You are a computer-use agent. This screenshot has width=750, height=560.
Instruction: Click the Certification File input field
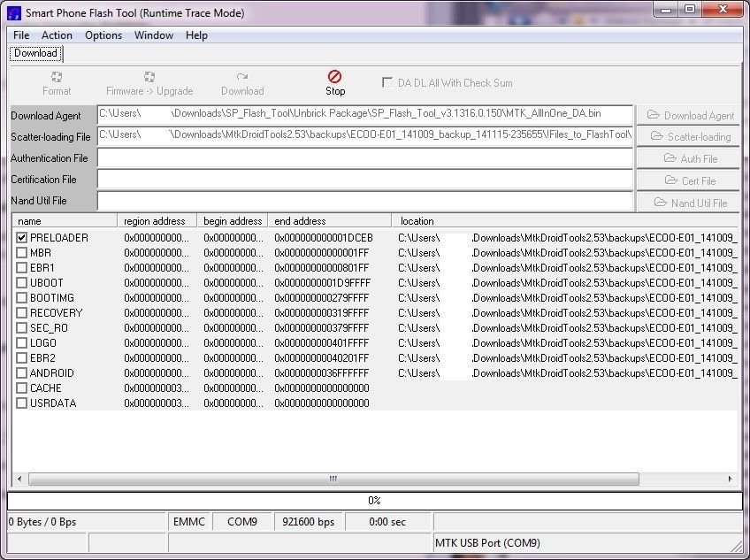(365, 179)
